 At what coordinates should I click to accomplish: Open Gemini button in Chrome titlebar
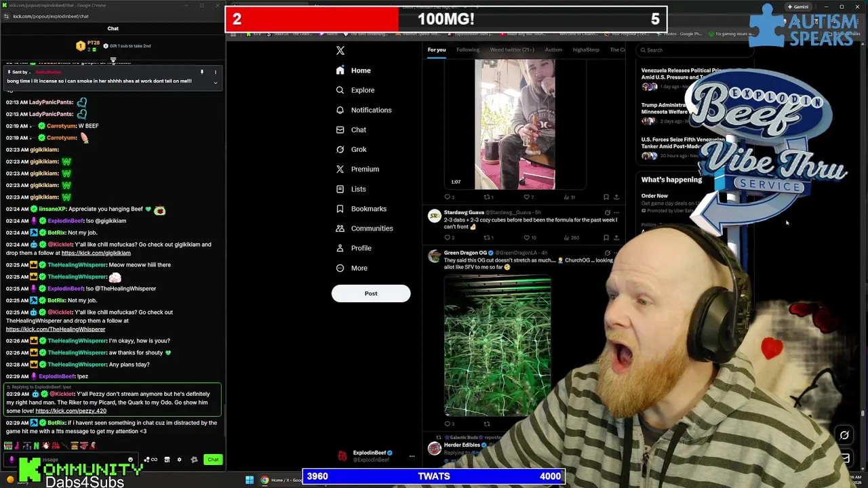pyautogui.click(x=797, y=7)
